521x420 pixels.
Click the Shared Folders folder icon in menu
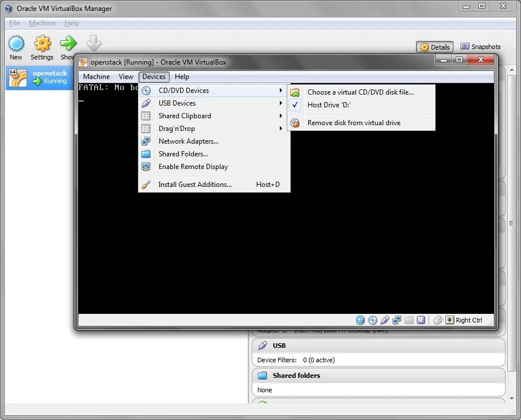[x=146, y=154]
